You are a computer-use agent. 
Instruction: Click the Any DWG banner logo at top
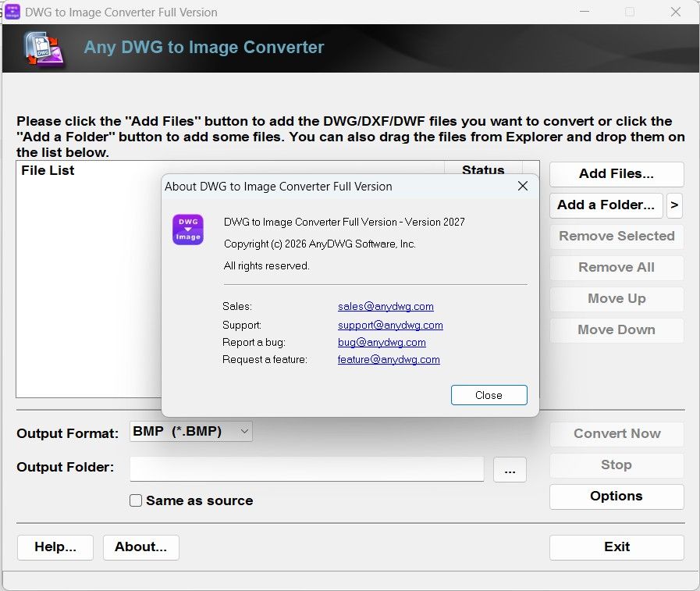pyautogui.click(x=43, y=48)
